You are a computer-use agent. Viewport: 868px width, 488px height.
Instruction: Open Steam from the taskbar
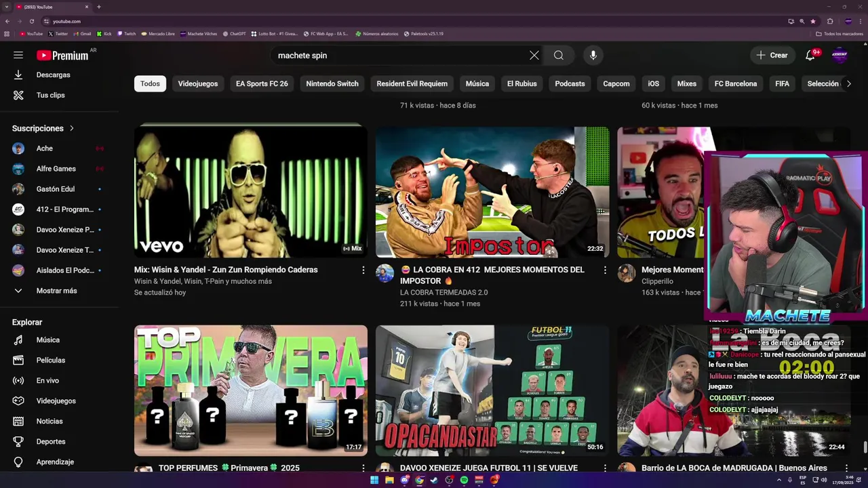point(434,480)
